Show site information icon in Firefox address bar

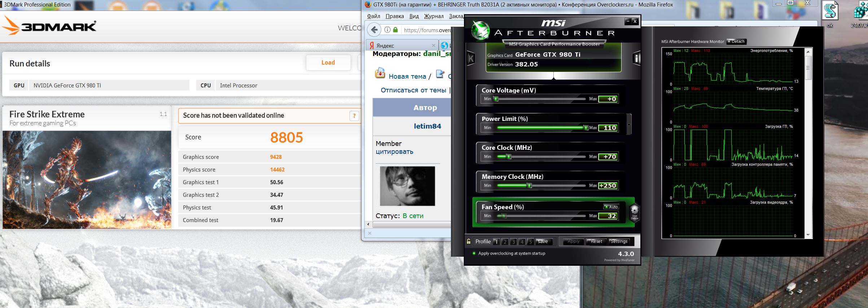(x=387, y=30)
